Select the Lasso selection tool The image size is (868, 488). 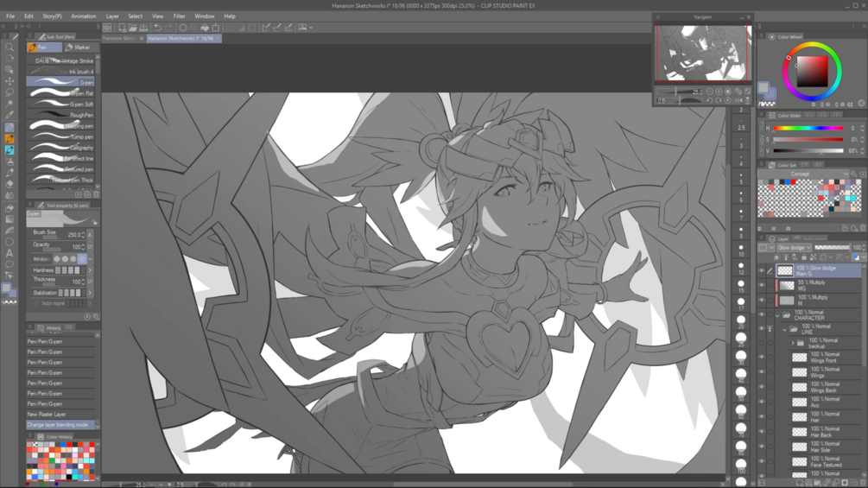point(10,92)
